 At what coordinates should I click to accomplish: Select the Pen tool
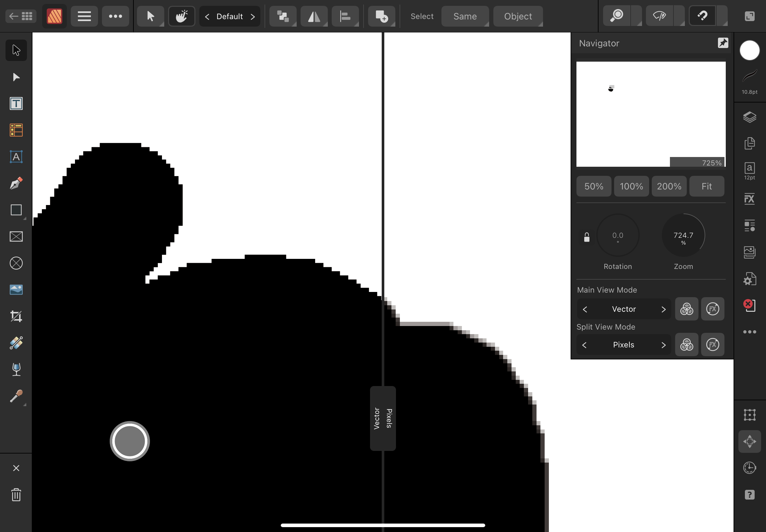click(16, 183)
